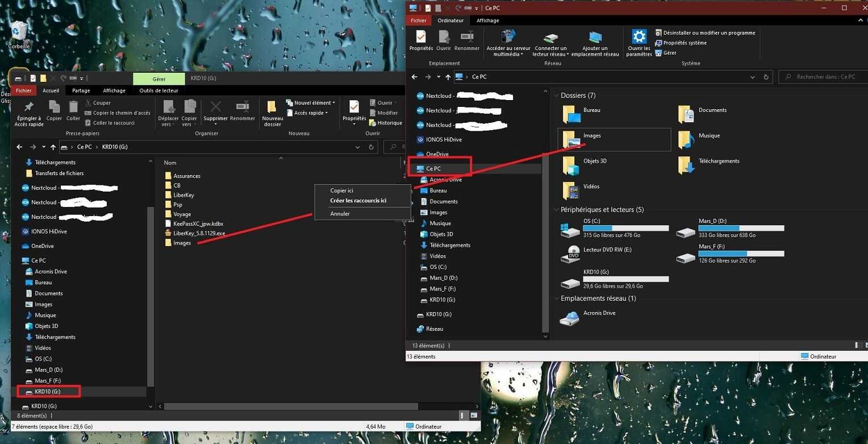Click Désinstaller ou modifier un programme
The height and width of the screenshot is (444, 868).
705,33
